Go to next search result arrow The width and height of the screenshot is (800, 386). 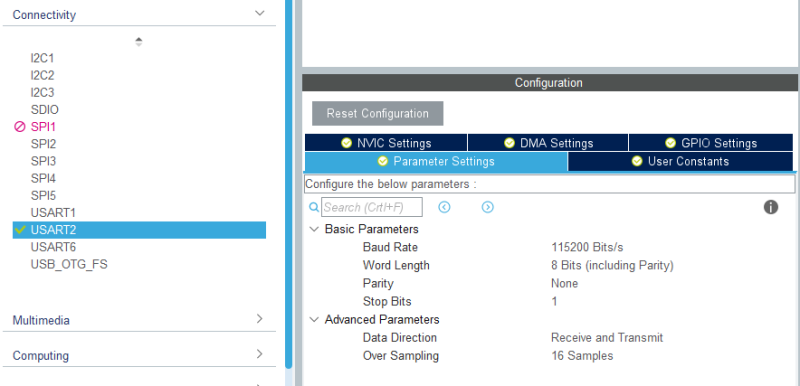488,207
